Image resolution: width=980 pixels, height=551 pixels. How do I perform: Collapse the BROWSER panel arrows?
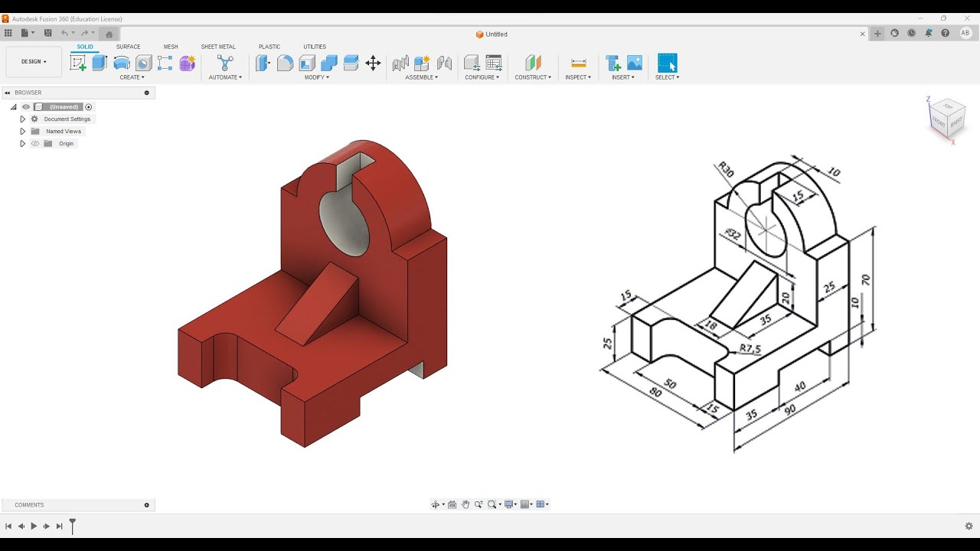[8, 93]
